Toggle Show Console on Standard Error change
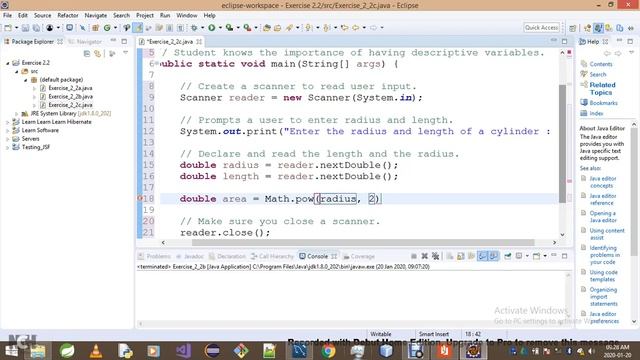This screenshot has height=360, width=640. (x=493, y=256)
